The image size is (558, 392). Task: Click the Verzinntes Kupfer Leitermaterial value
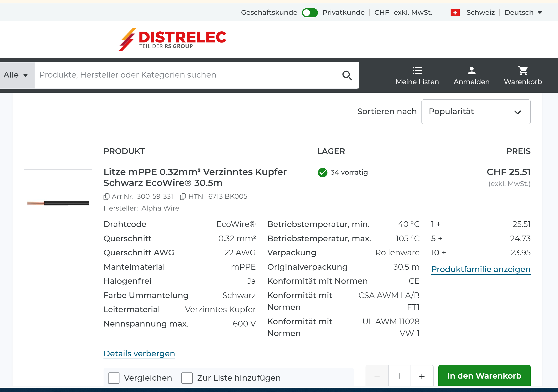point(220,309)
